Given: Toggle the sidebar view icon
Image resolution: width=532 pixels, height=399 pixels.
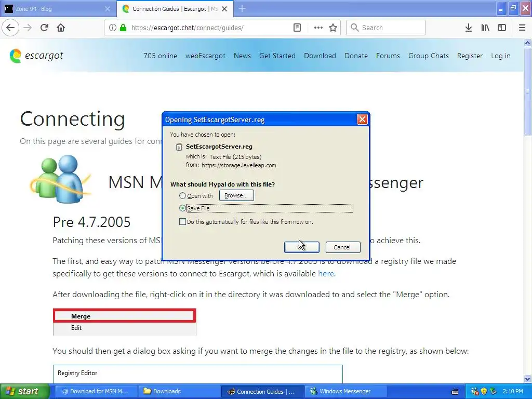Looking at the screenshot, I should (502, 28).
